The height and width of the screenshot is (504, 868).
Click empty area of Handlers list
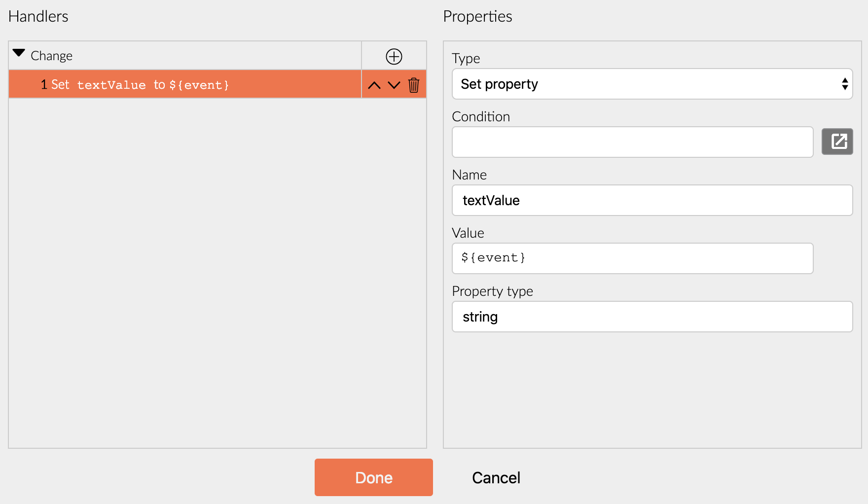217,271
